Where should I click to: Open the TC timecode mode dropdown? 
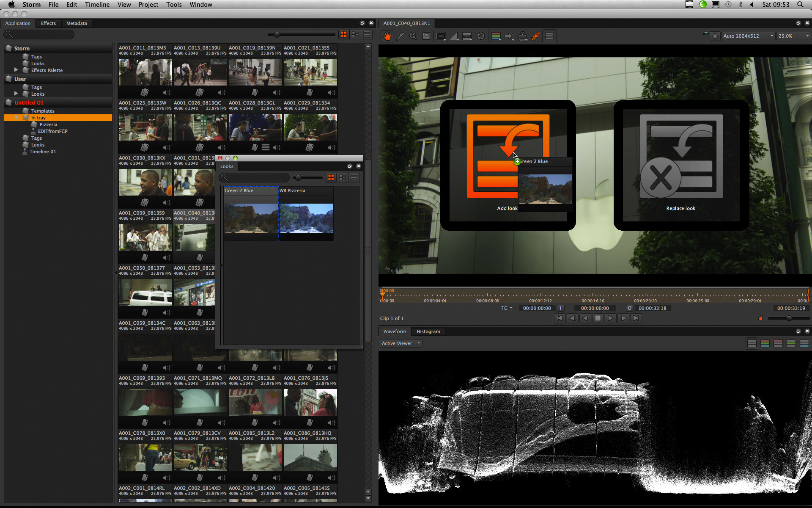[507, 308]
